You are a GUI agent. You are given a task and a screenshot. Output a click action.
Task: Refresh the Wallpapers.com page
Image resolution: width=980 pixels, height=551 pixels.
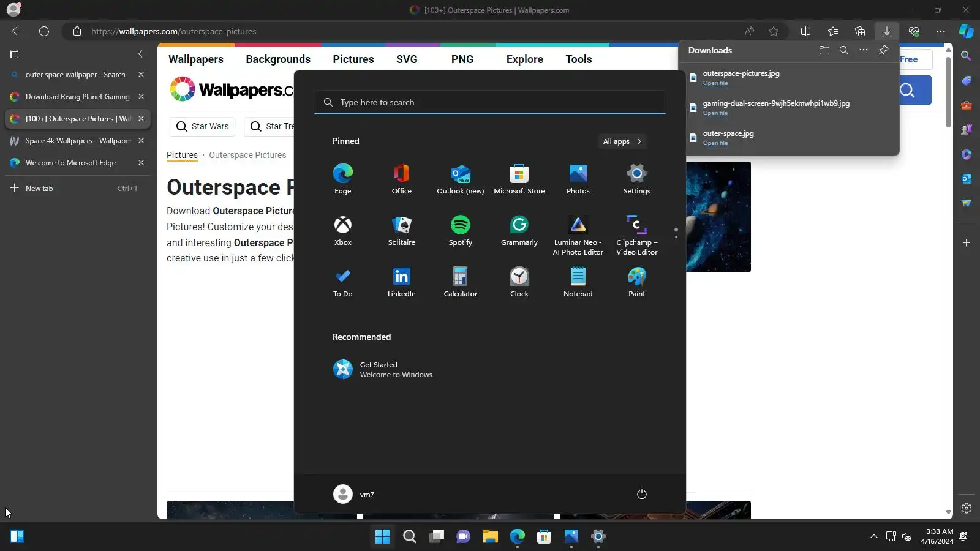click(44, 31)
